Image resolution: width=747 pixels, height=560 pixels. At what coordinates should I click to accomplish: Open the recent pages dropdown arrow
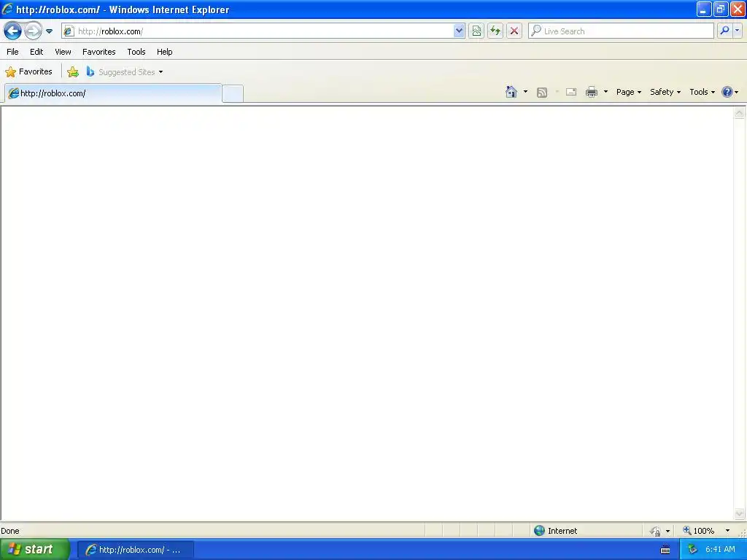tap(49, 31)
